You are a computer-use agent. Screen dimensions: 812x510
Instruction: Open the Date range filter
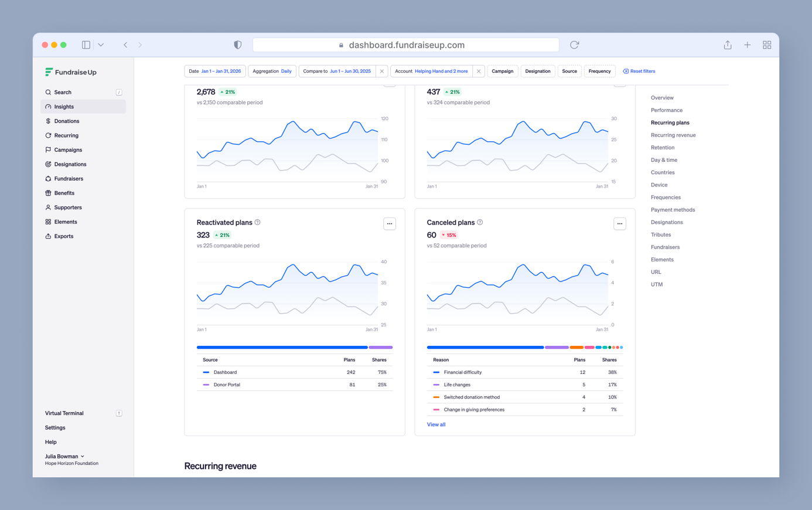point(214,72)
